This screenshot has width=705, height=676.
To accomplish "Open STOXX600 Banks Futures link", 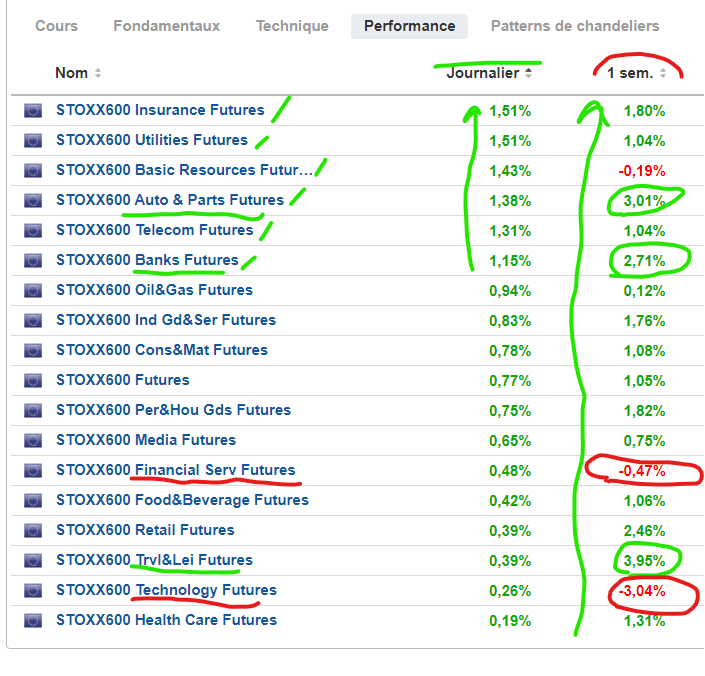I will 147,260.
